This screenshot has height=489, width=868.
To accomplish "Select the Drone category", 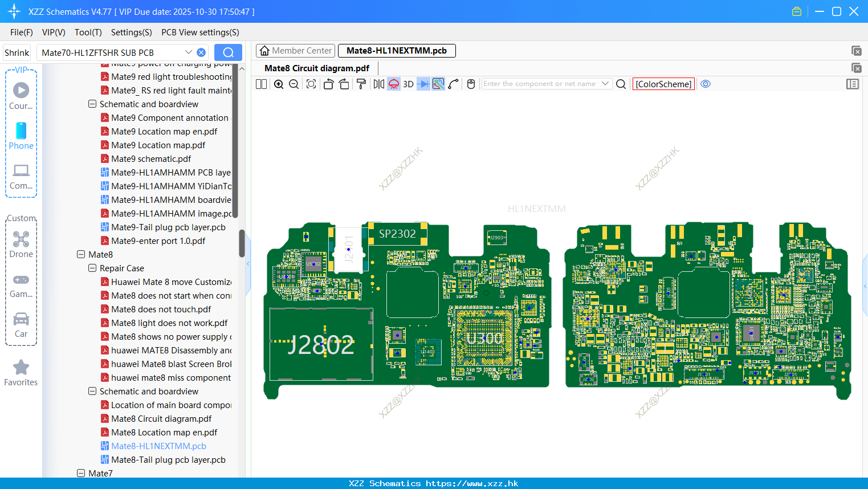I will (x=21, y=244).
